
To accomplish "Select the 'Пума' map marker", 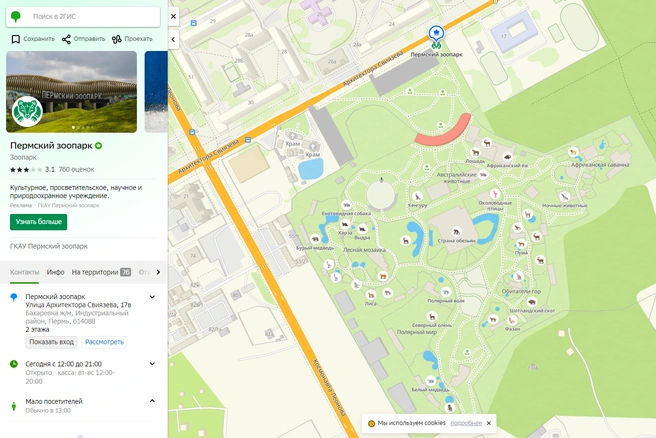I will (x=521, y=244).
